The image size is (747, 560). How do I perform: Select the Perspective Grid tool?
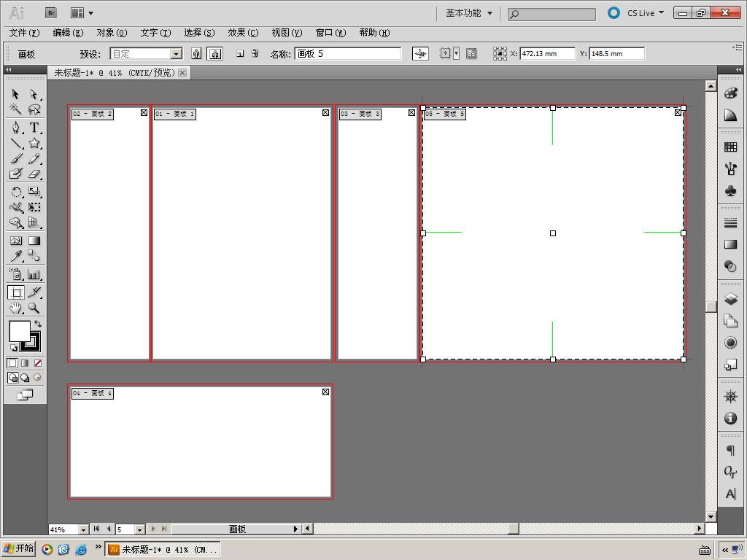(x=34, y=222)
